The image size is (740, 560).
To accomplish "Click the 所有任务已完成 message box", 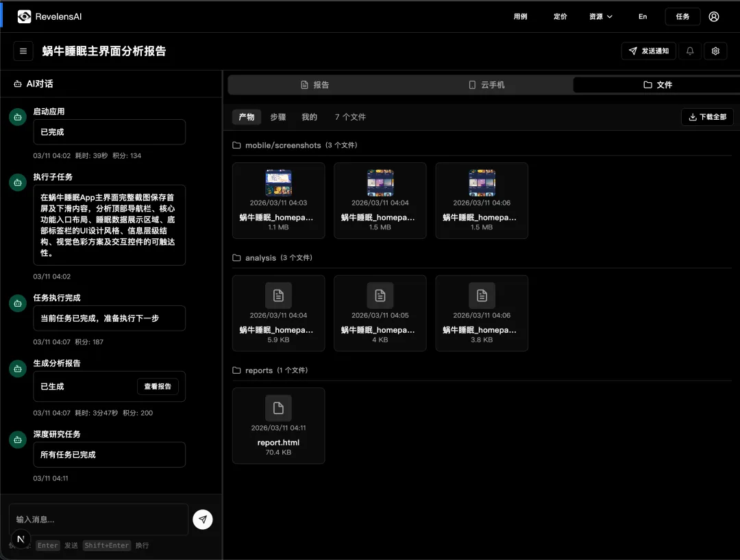I will (109, 455).
